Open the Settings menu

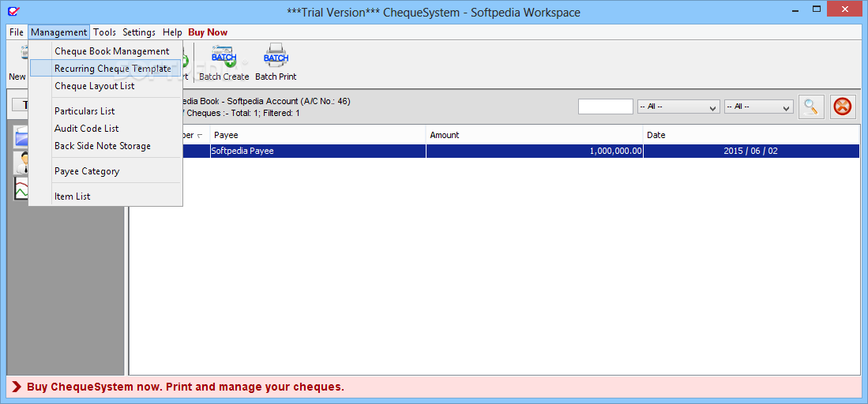pyautogui.click(x=139, y=32)
